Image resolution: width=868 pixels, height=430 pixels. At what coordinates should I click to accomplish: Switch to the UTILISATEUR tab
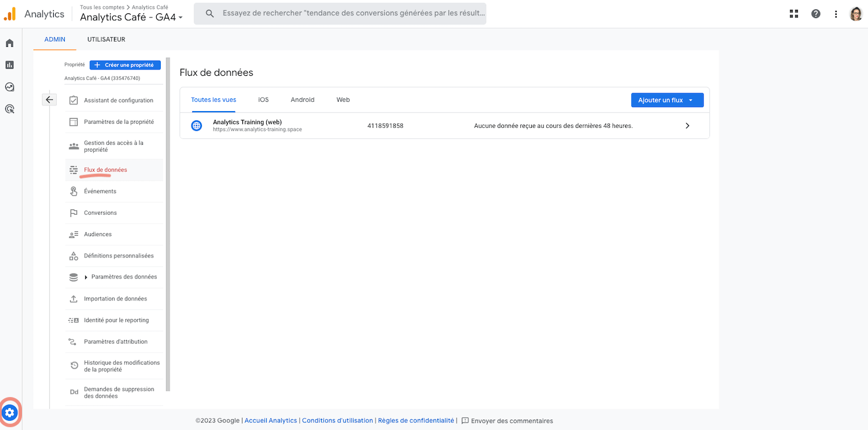point(106,39)
